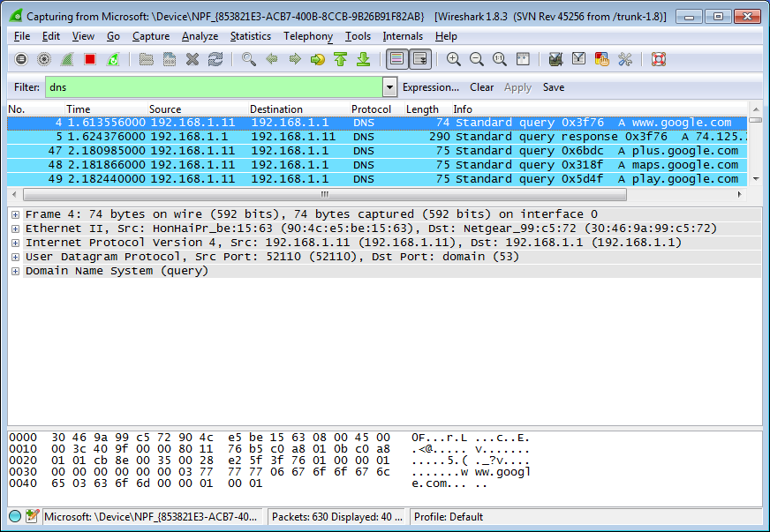The image size is (770, 532).
Task: Click the start capture shark fin icon
Action: pyautogui.click(x=67, y=59)
